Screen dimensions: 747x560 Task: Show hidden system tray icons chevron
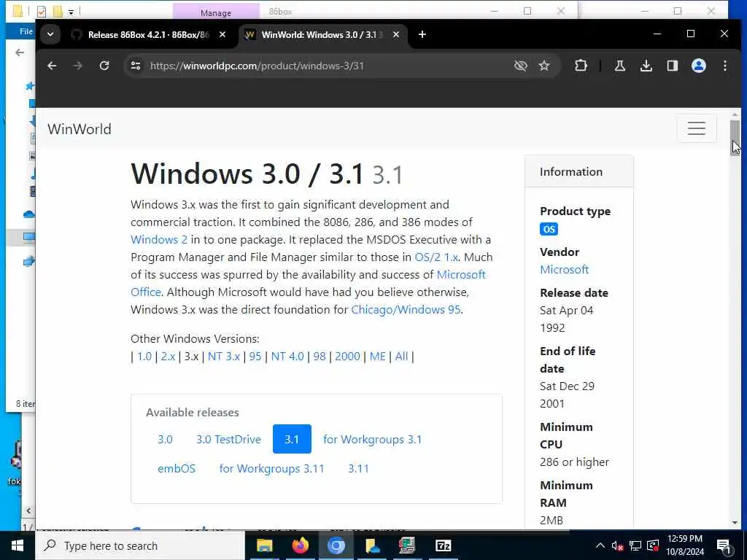pyautogui.click(x=600, y=545)
